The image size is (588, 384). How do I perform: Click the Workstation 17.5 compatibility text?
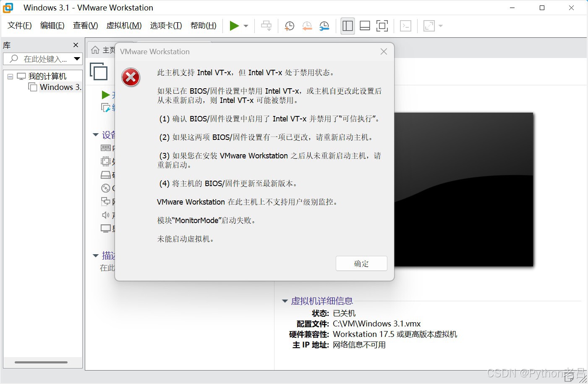(395, 334)
